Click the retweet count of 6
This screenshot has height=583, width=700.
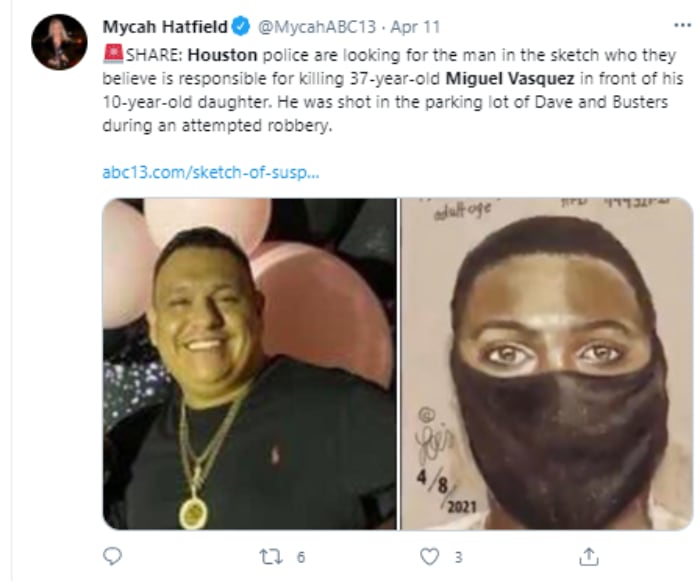300,555
